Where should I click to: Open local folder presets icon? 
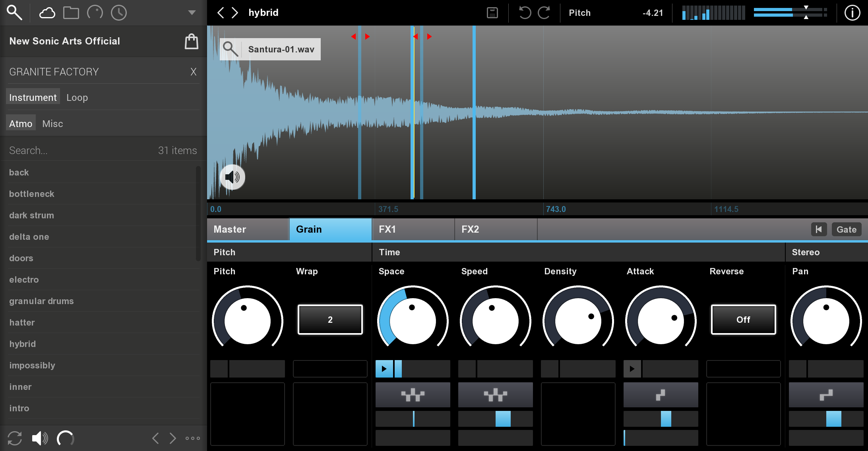pos(71,13)
